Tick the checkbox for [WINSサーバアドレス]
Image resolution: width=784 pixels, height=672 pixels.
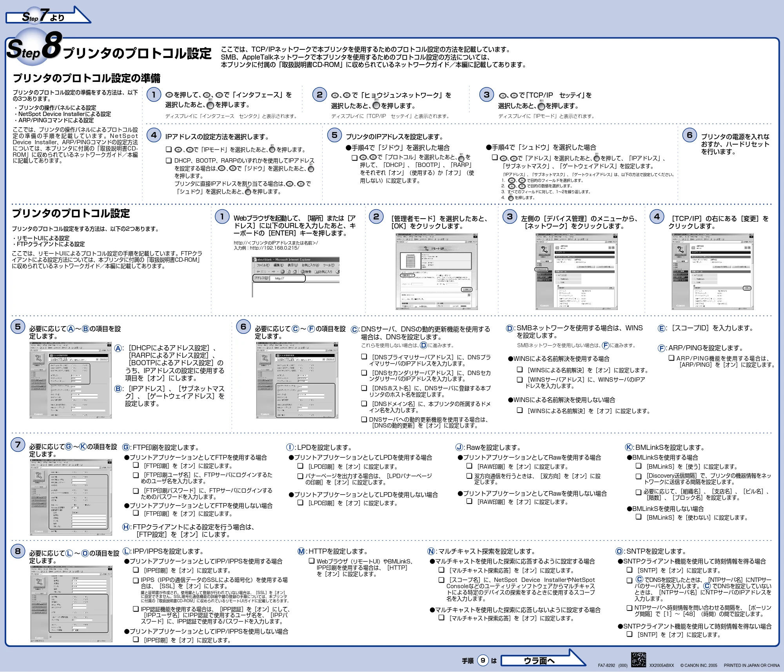click(x=520, y=379)
